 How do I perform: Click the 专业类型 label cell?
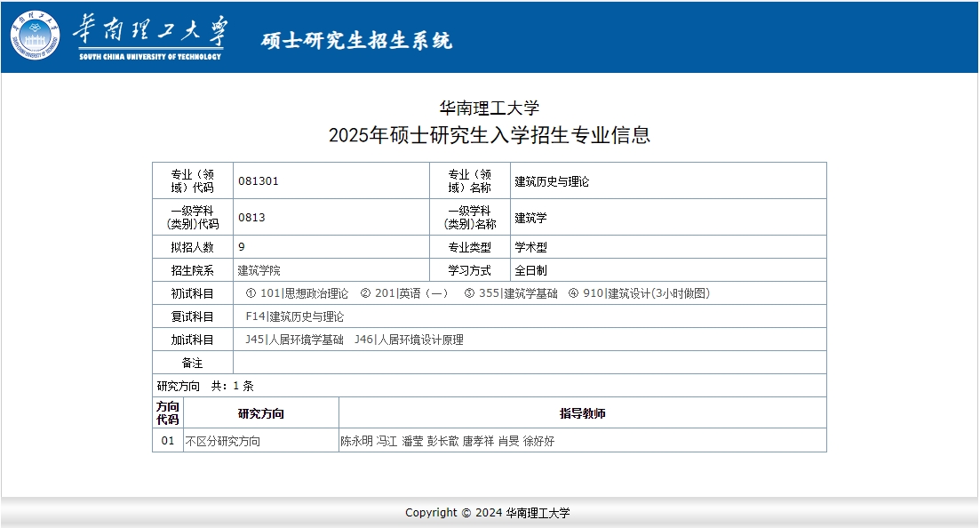coord(470,247)
